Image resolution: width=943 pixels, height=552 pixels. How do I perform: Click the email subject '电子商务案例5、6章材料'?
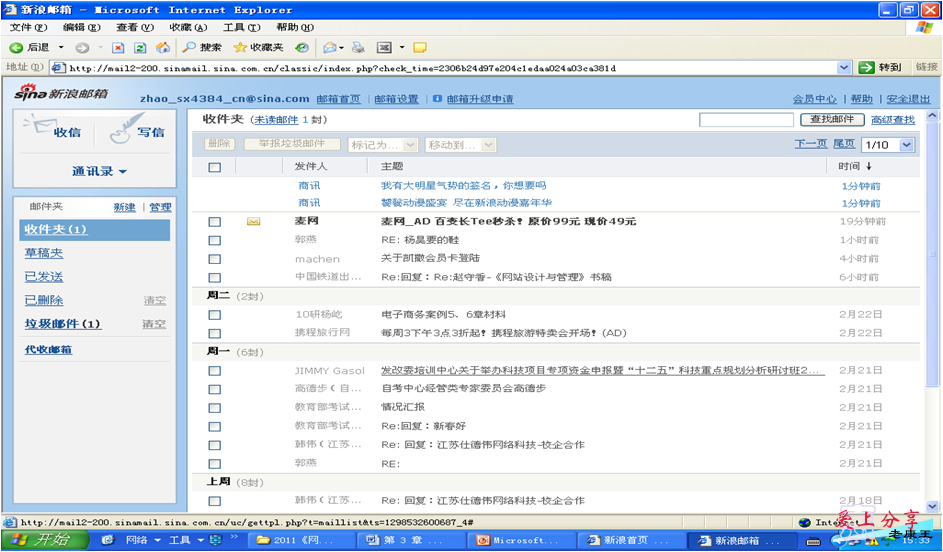pyautogui.click(x=444, y=314)
